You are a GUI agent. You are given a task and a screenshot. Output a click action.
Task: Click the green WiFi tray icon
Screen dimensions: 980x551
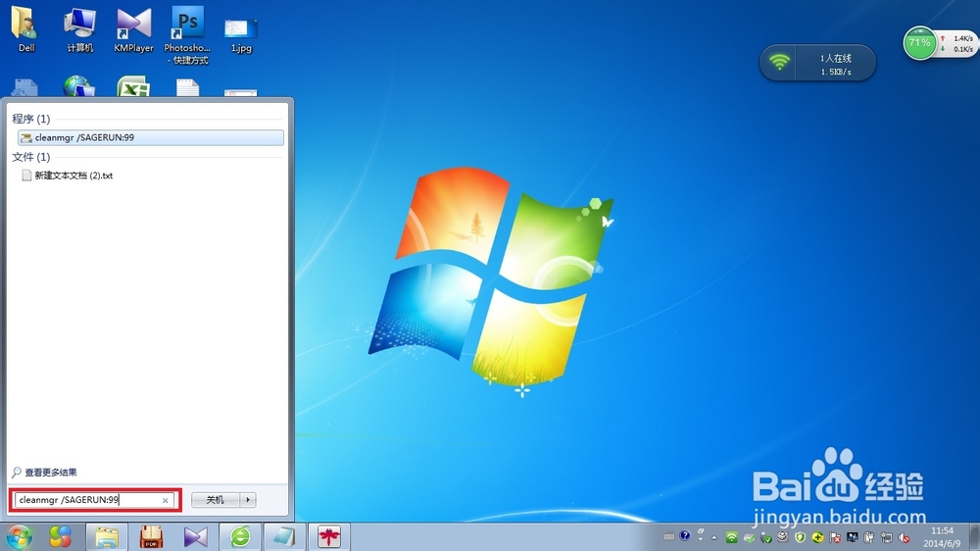click(x=731, y=537)
